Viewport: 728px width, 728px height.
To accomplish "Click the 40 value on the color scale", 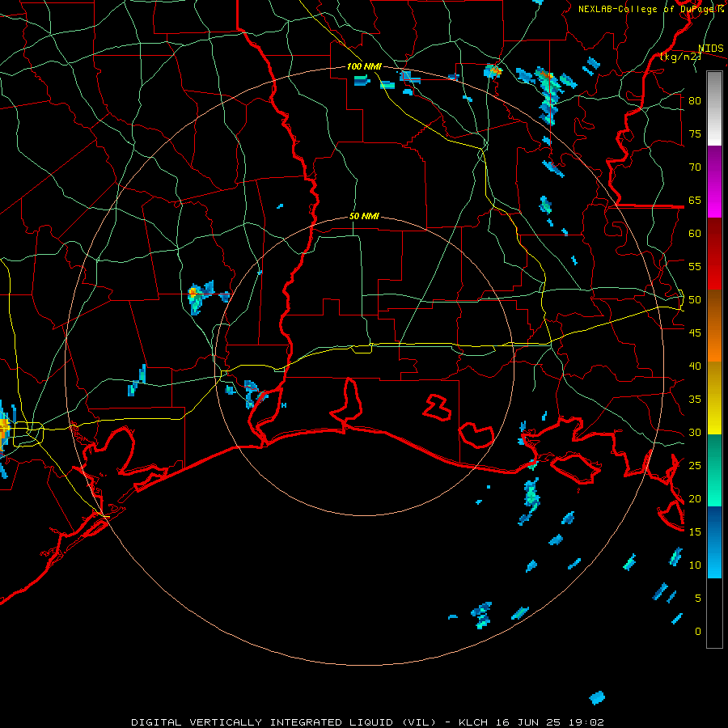I will [x=695, y=366].
